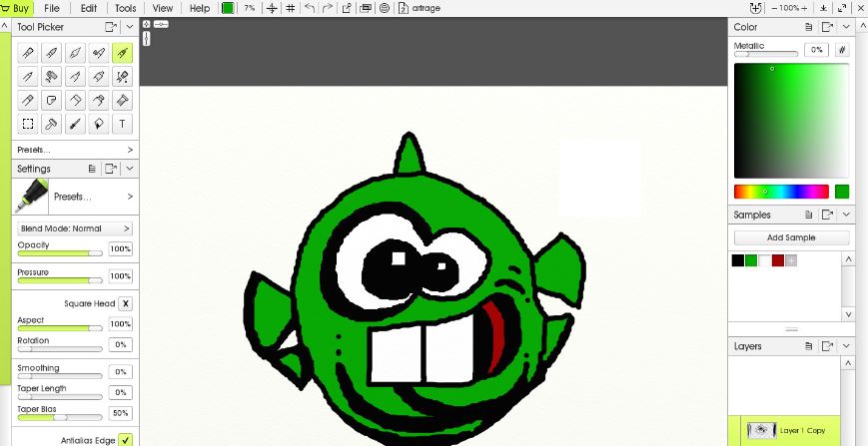Open the Samples panel list menu icon
Screen dimensions: 868x446
pos(809,215)
